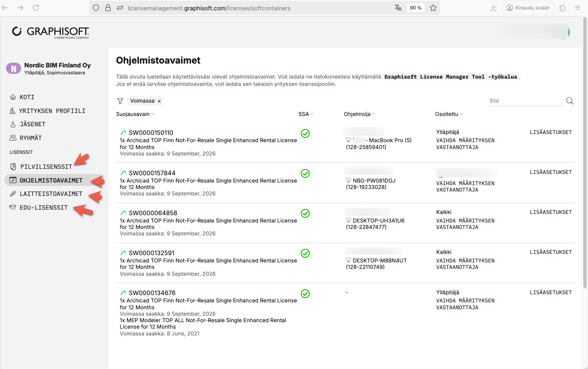
Task: Click the SSA checkmark for SW0000157844
Action: (x=305, y=174)
